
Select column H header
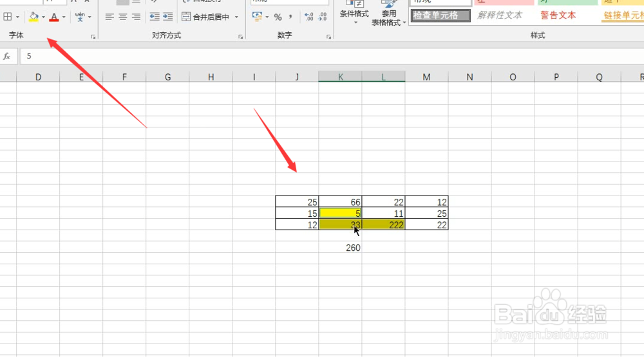pyautogui.click(x=211, y=77)
